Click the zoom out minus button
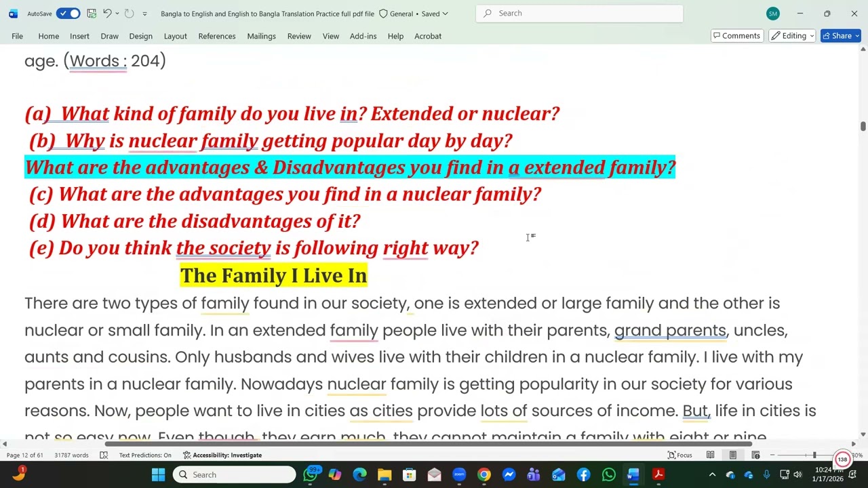 (x=772, y=455)
